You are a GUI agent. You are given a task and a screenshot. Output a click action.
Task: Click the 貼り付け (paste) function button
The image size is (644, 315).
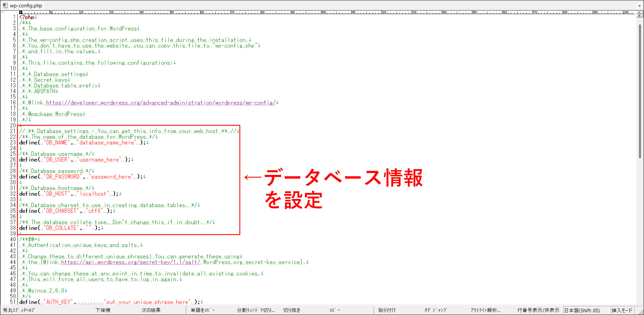(387, 310)
